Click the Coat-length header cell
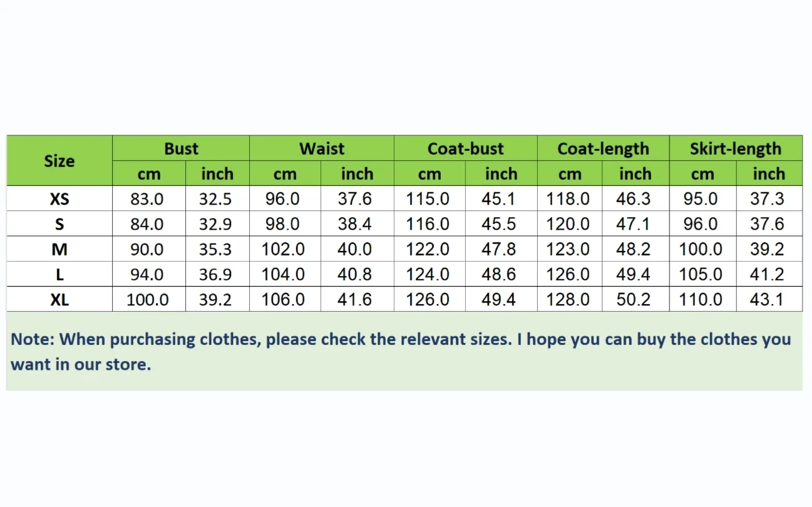Screen dimensions: 812x507 pos(604,148)
